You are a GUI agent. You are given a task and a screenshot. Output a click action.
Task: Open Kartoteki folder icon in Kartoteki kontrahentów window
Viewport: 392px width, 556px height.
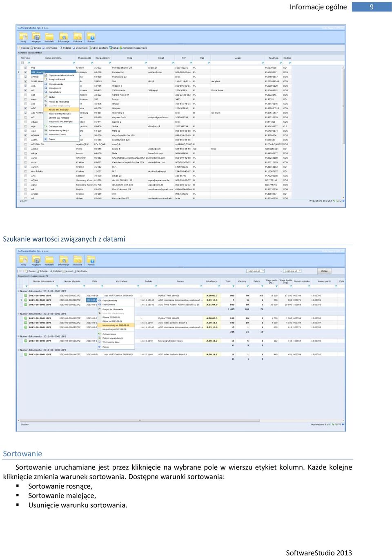[x=49, y=37]
